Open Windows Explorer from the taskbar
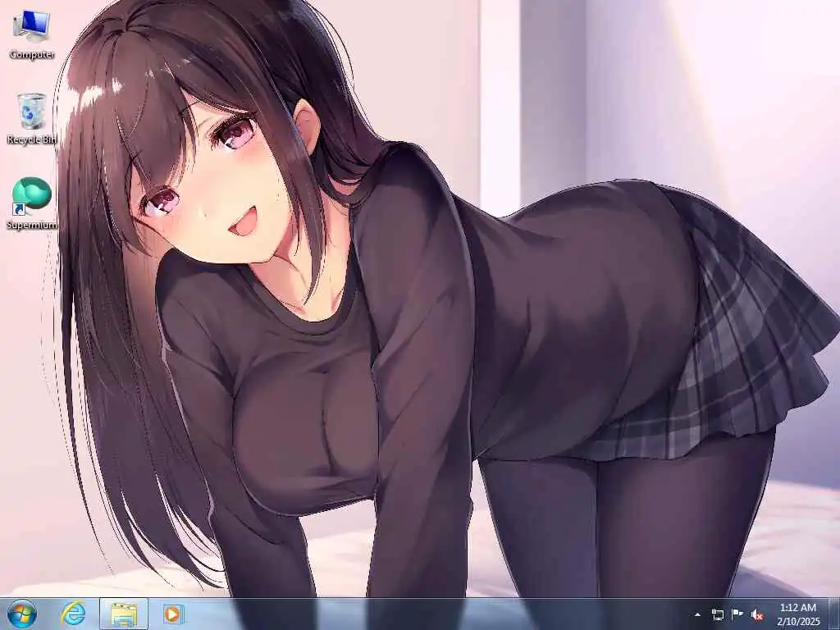 pyautogui.click(x=124, y=614)
